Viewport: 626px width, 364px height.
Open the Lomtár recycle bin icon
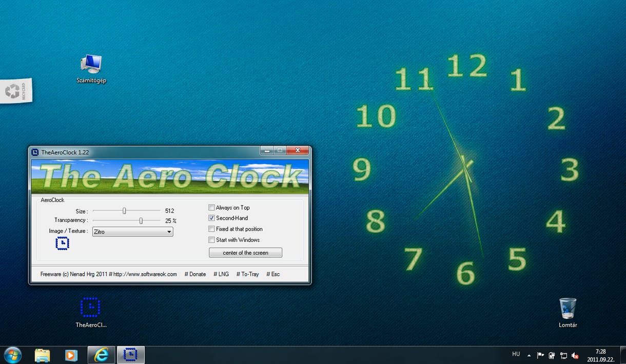pyautogui.click(x=568, y=313)
